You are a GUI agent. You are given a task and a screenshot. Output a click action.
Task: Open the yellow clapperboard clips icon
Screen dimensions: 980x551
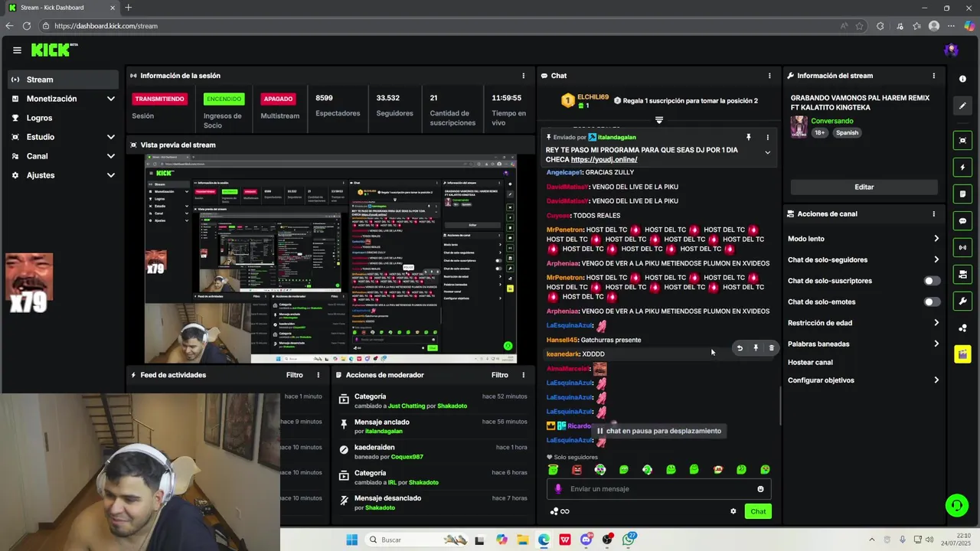(962, 354)
